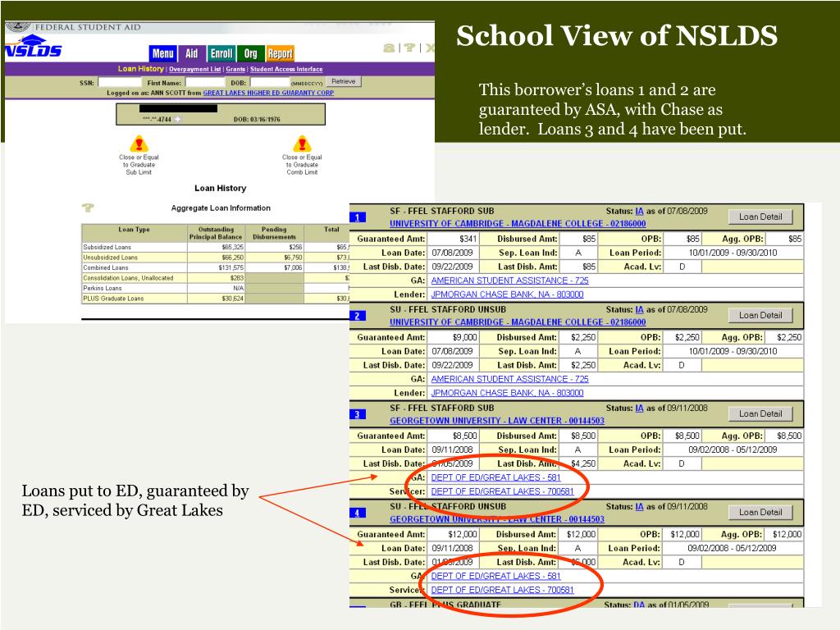Image resolution: width=840 pixels, height=630 pixels.
Task: Select the blue loan number 2 icon
Action: (358, 316)
